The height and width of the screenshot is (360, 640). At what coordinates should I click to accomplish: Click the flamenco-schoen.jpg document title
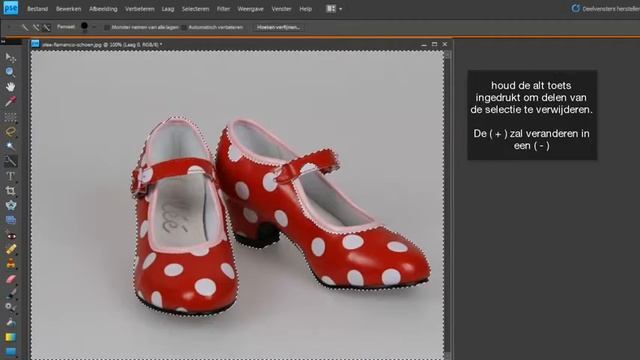click(102, 44)
